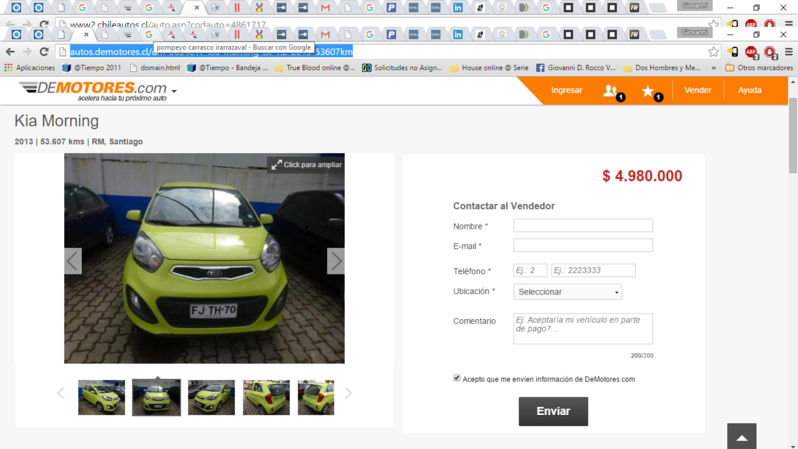This screenshot has height=449, width=798.
Task: Open the Dos Hombres y Me... bookmark
Action: click(662, 68)
